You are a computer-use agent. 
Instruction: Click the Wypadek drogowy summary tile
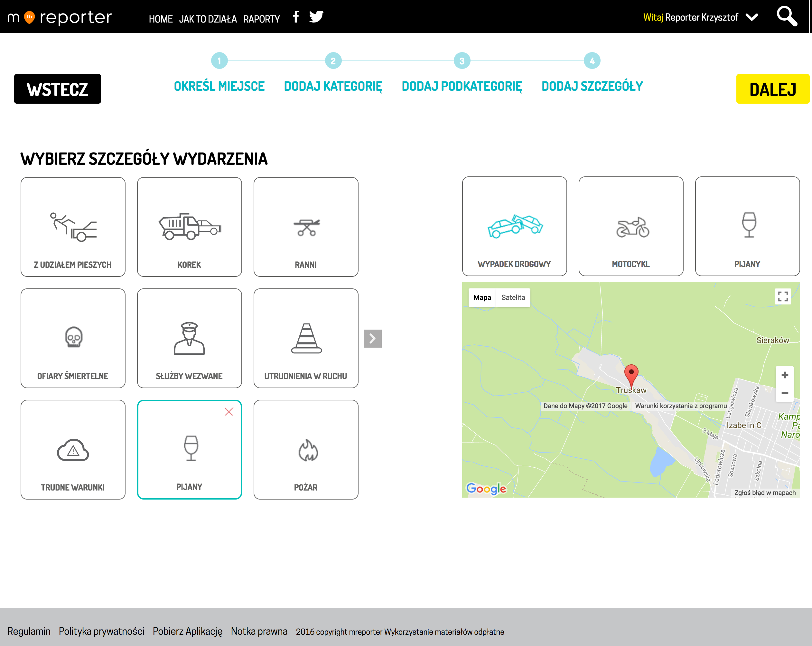(x=514, y=226)
